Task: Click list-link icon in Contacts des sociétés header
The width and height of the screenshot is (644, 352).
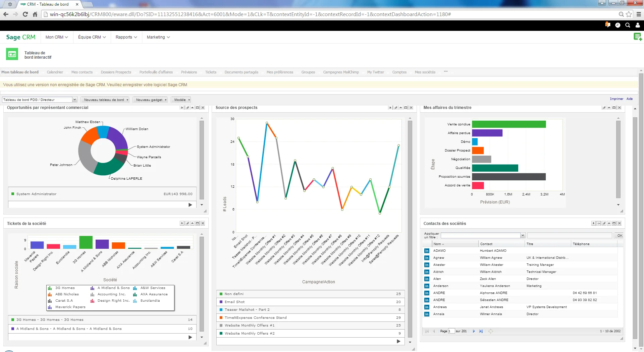Action: pos(599,223)
